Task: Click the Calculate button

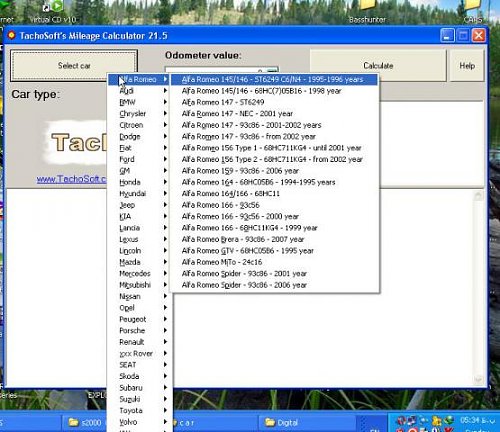Action: [378, 65]
